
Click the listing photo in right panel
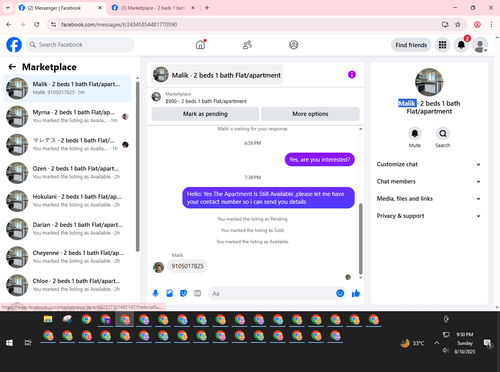click(429, 82)
